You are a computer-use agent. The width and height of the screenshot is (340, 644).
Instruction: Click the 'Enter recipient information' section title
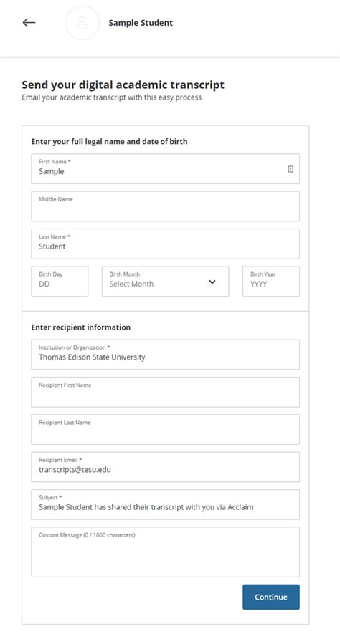tap(81, 327)
